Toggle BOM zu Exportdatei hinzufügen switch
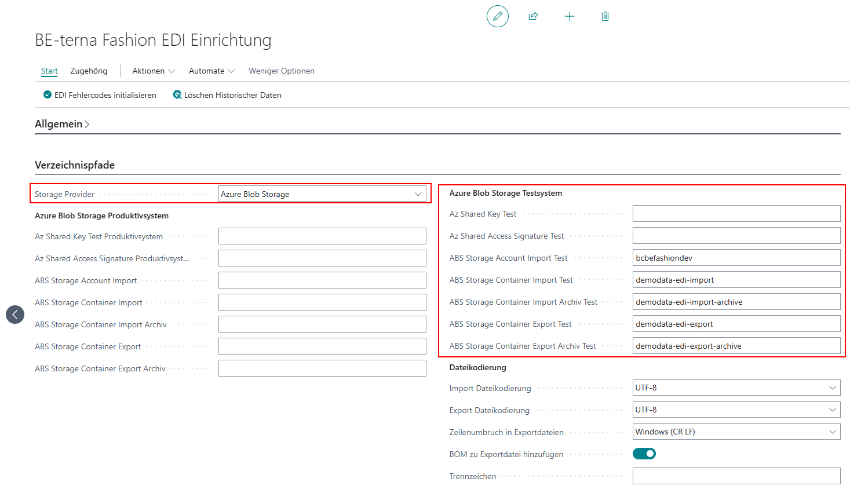Image resolution: width=850 pixels, height=504 pixels. tap(644, 454)
